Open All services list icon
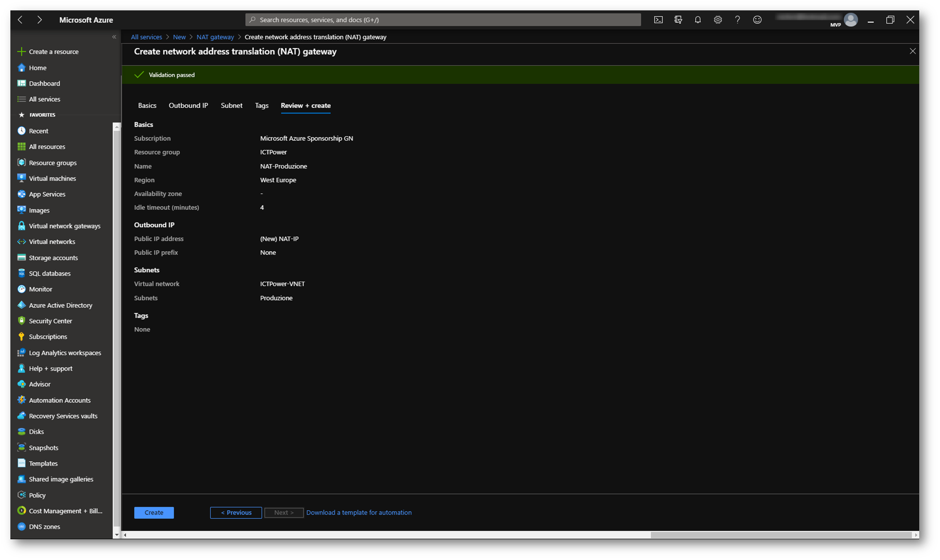The height and width of the screenshot is (560, 940). pos(21,99)
